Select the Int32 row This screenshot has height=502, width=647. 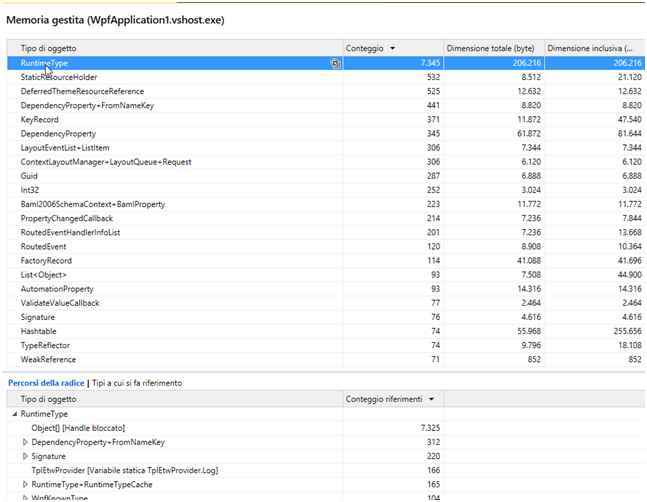[326, 190]
